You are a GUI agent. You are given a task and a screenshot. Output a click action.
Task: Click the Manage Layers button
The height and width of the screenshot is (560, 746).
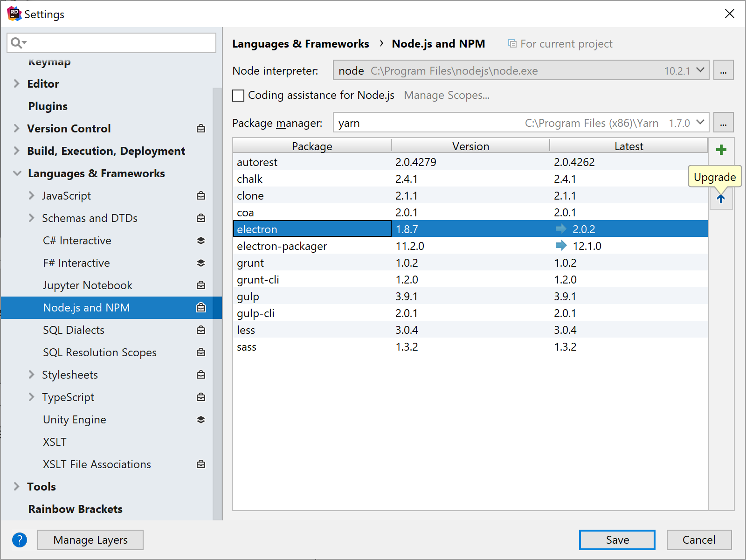[90, 540]
